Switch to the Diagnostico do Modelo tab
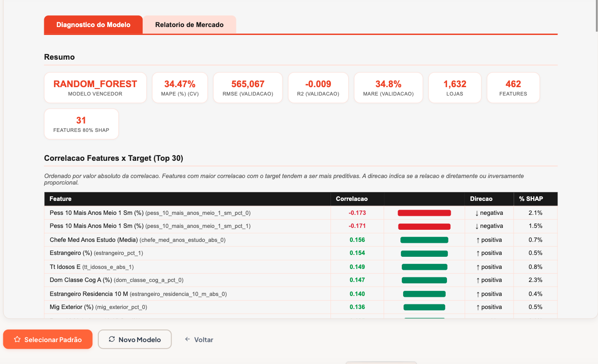This screenshot has width=598, height=364. [93, 25]
